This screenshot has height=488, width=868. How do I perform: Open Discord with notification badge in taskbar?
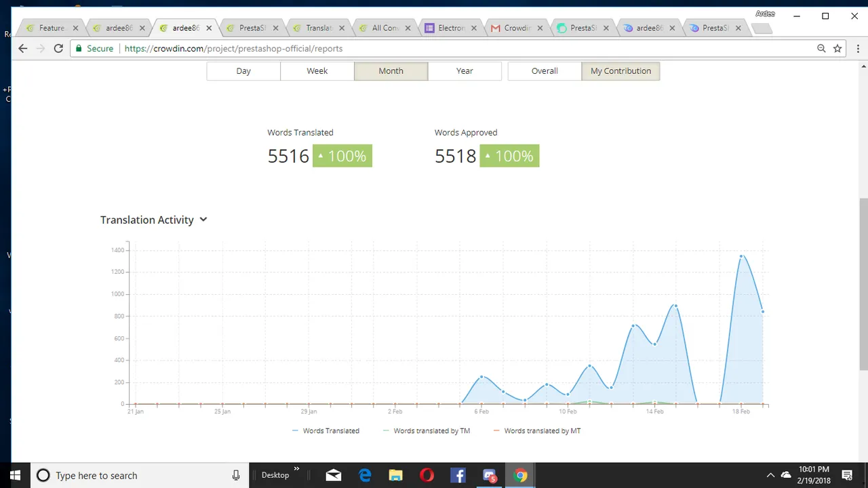[x=490, y=475]
